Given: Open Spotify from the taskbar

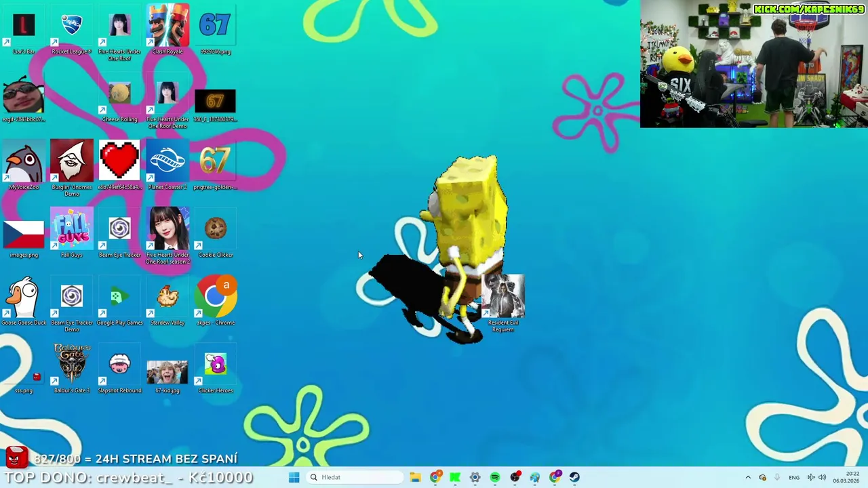Looking at the screenshot, I should (x=495, y=477).
